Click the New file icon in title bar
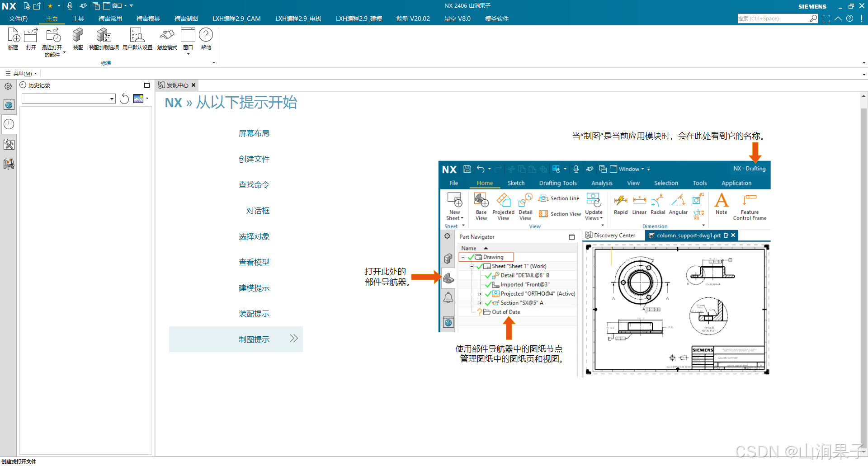 coord(27,6)
